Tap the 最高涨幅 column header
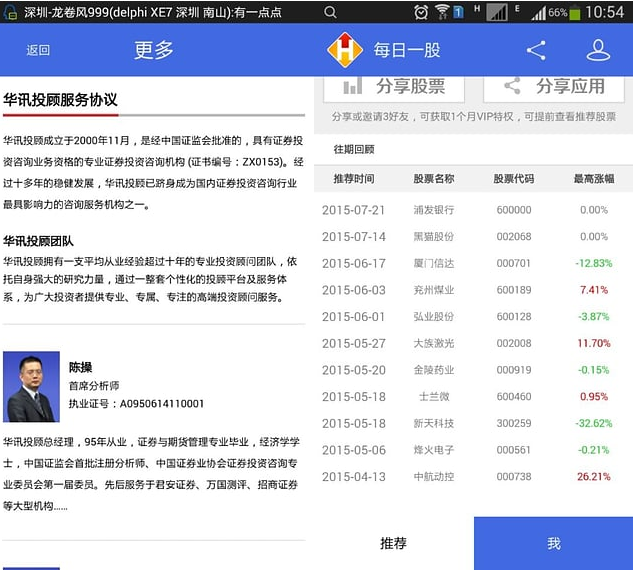Viewport: 633px width, 572px height. tap(594, 178)
